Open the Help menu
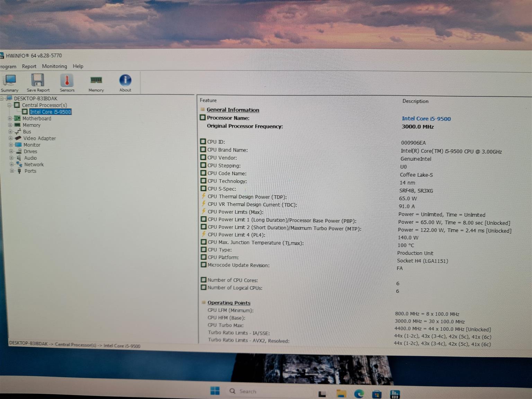Image resolution: width=532 pixels, height=399 pixels. coord(78,66)
